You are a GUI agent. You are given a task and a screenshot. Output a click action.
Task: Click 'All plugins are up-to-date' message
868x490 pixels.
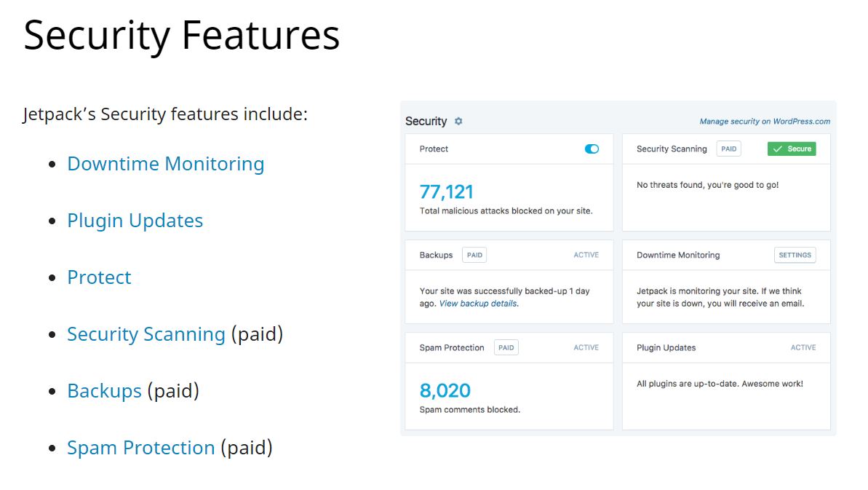point(720,384)
